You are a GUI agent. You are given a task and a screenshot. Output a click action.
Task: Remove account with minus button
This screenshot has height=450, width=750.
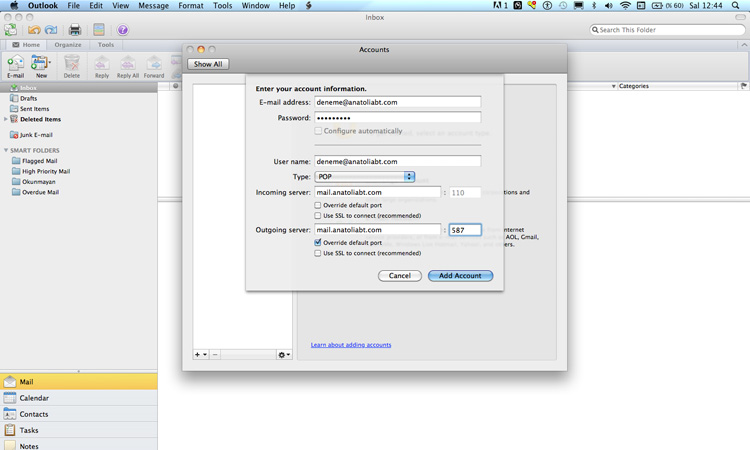pyautogui.click(x=215, y=354)
